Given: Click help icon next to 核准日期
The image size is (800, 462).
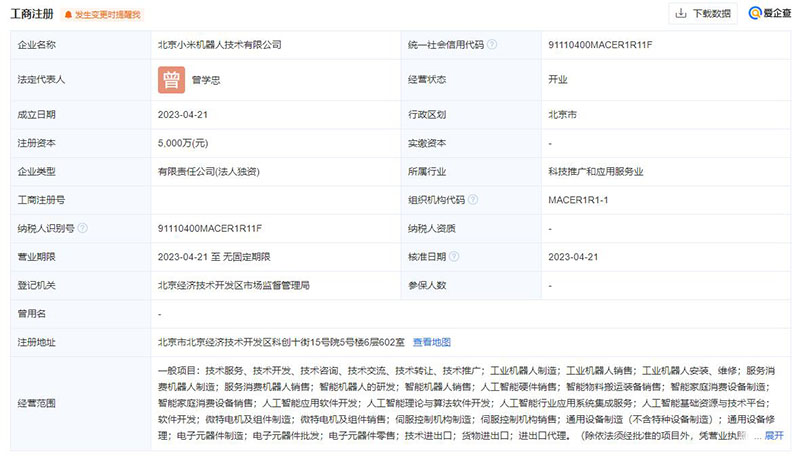Looking at the screenshot, I should (x=454, y=256).
